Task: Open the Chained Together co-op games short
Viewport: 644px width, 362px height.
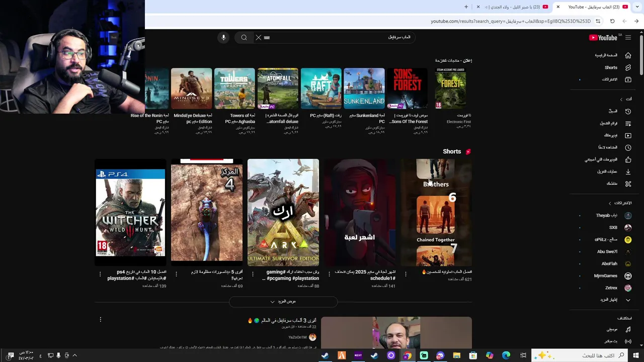Action: pyautogui.click(x=436, y=213)
